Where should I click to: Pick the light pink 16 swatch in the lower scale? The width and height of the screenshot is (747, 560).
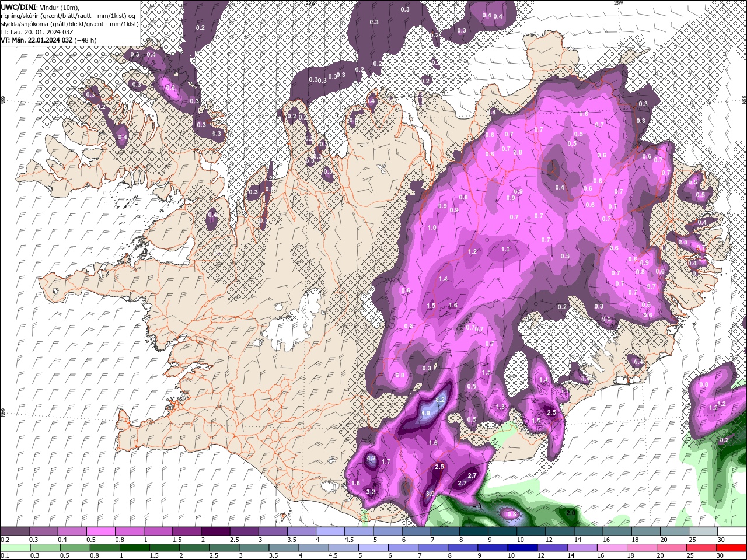pyautogui.click(x=612, y=548)
